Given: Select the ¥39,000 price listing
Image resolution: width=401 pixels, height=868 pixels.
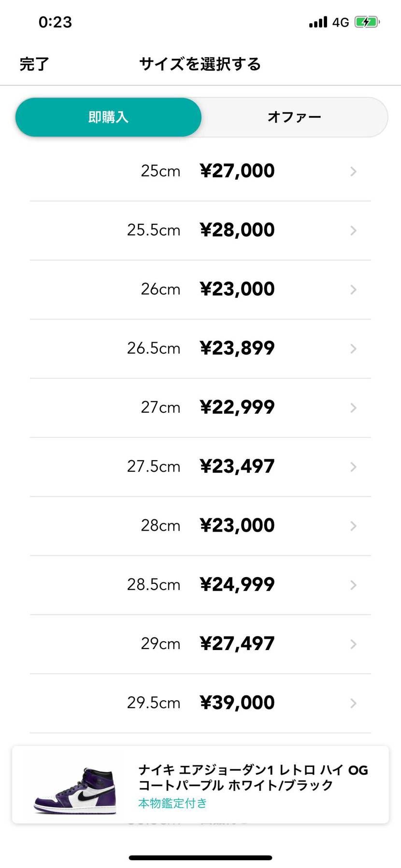Looking at the screenshot, I should (237, 702).
